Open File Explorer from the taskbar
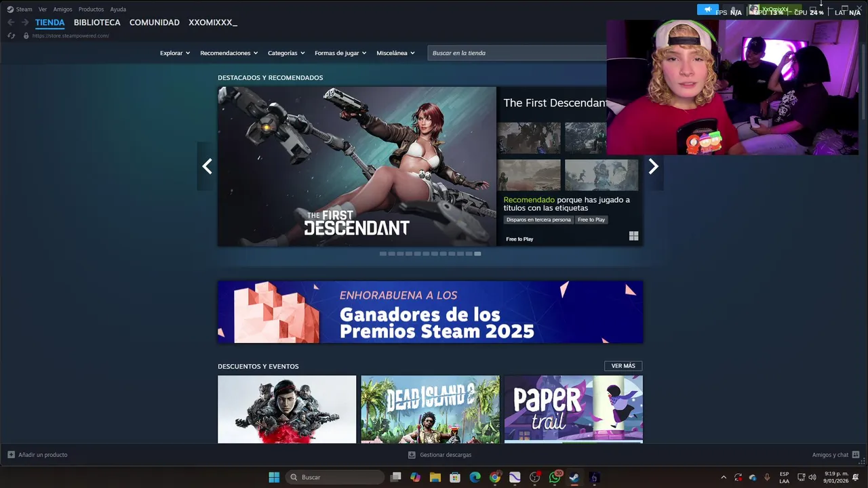 435,477
